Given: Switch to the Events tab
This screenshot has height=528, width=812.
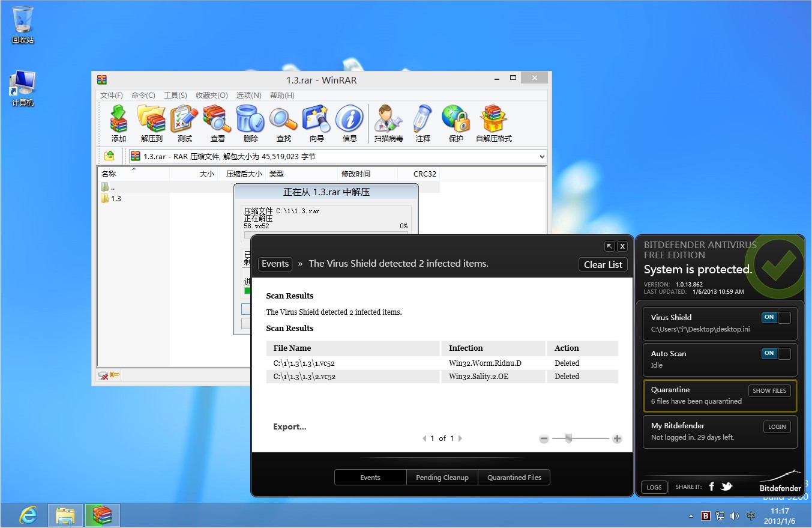Looking at the screenshot, I should (x=370, y=478).
